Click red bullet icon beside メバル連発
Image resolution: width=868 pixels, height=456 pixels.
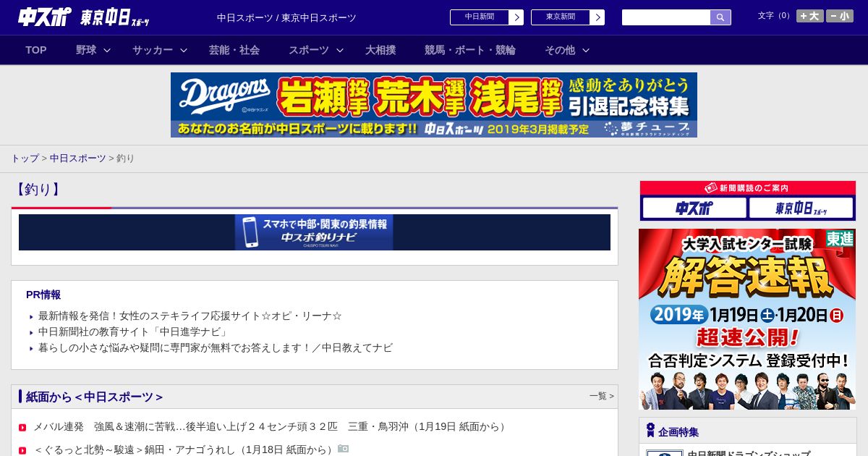click(22, 427)
